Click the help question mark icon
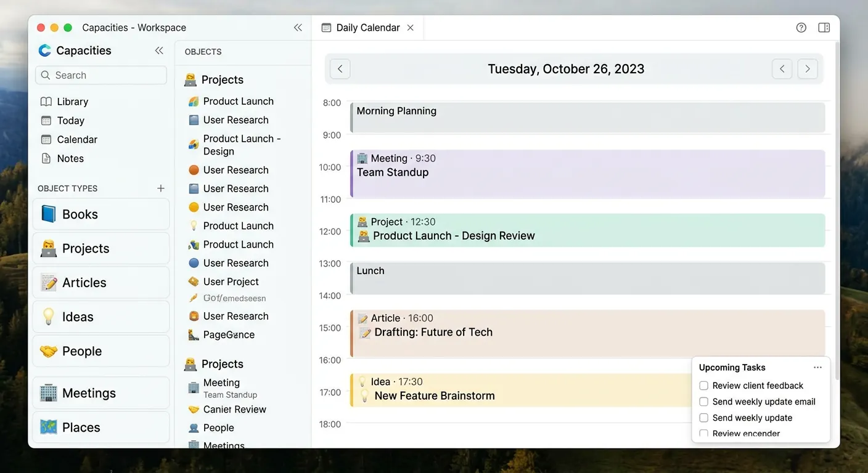Viewport: 868px width, 473px height. [x=801, y=28]
